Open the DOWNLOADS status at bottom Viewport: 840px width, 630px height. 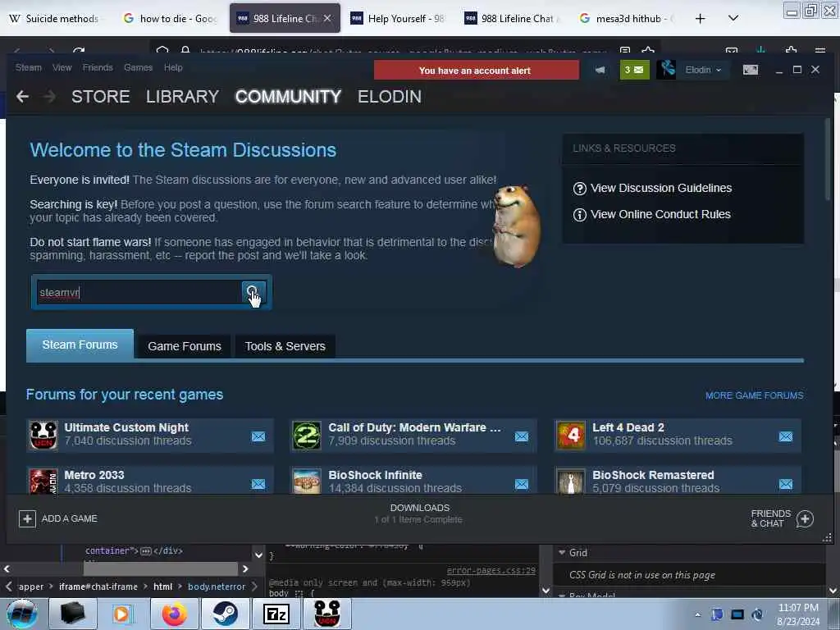point(419,514)
